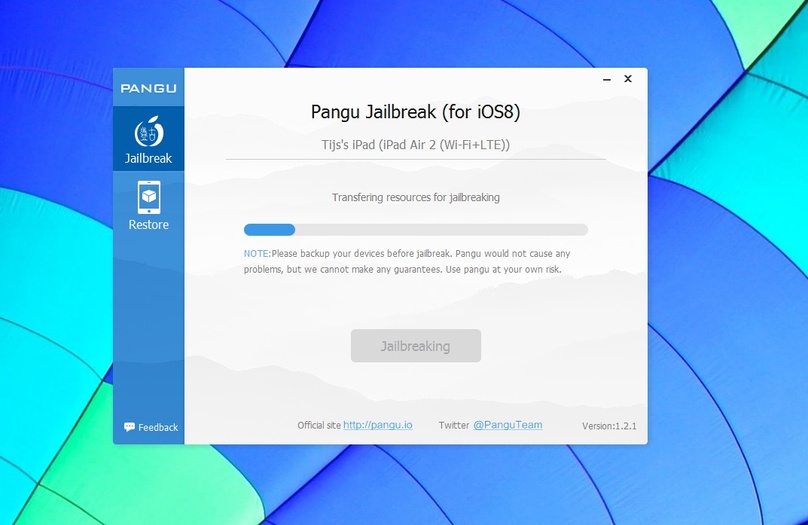
Task: Click the "Twitter" label in footer
Action: coord(454,425)
